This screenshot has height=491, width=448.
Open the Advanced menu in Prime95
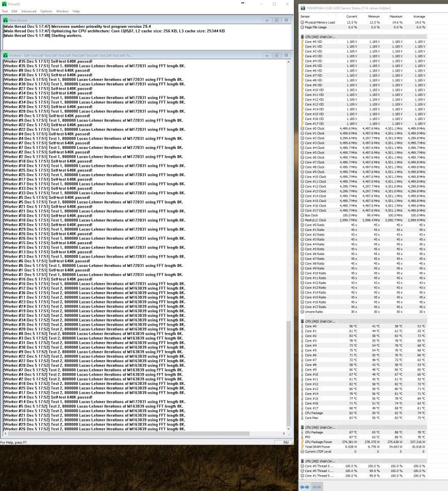tap(29, 11)
